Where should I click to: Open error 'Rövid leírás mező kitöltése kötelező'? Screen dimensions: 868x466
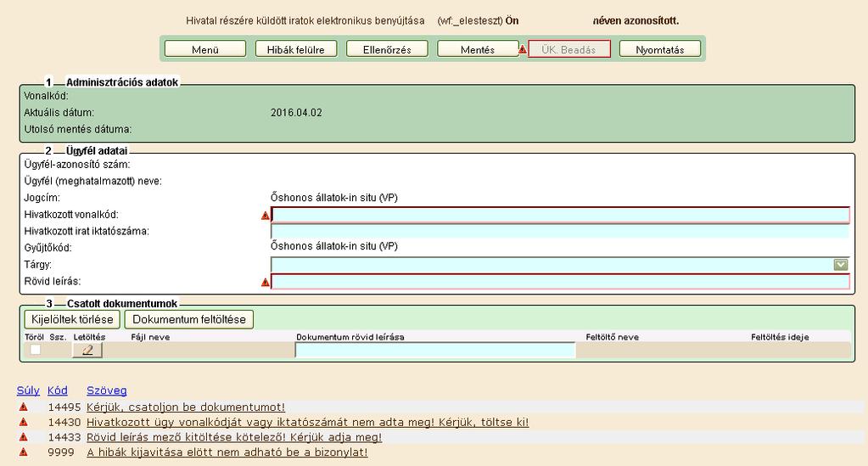point(234,437)
